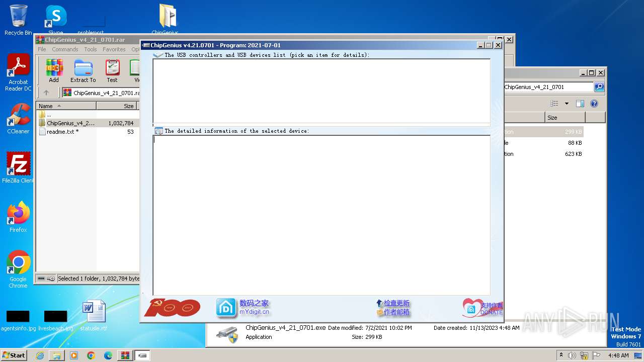Select the 623 KB file row in Explorer
This screenshot has width=644, height=362.
(x=543, y=154)
